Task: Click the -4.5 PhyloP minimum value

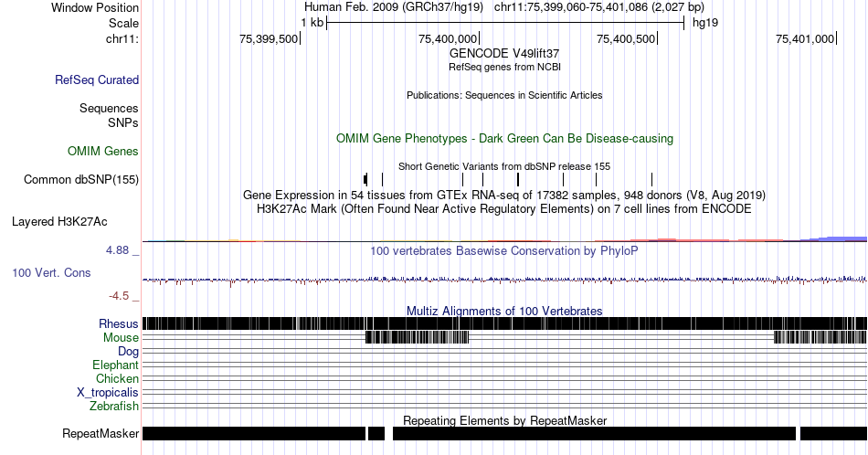Action: (119, 296)
